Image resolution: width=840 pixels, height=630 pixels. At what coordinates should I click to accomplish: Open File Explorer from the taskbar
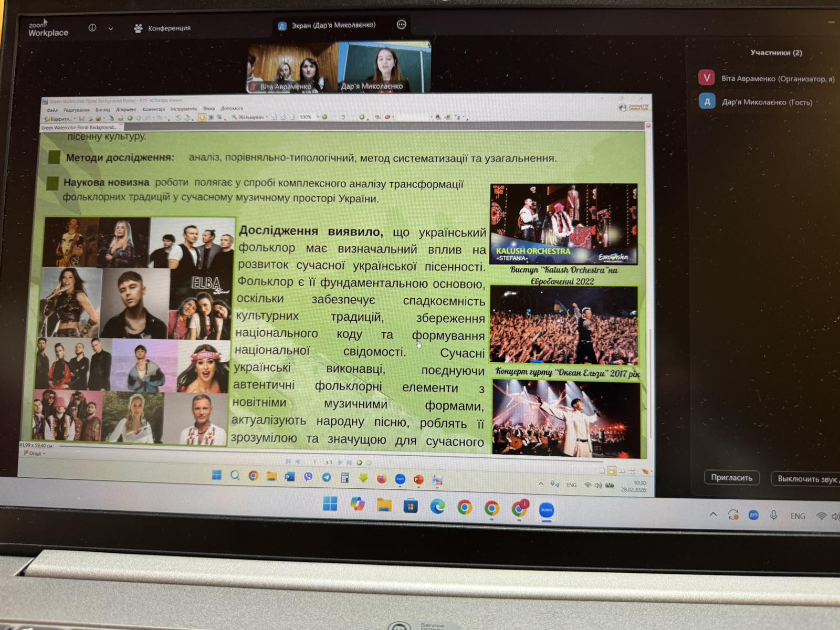[384, 505]
